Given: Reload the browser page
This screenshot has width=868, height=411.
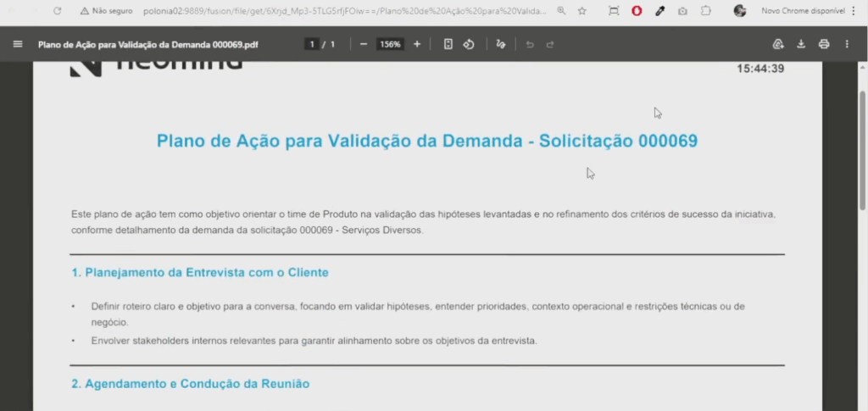Looking at the screenshot, I should coord(57,11).
